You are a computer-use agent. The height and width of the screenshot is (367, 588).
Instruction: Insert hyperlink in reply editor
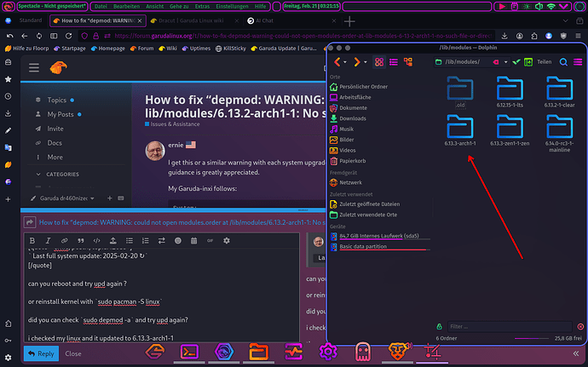click(64, 241)
